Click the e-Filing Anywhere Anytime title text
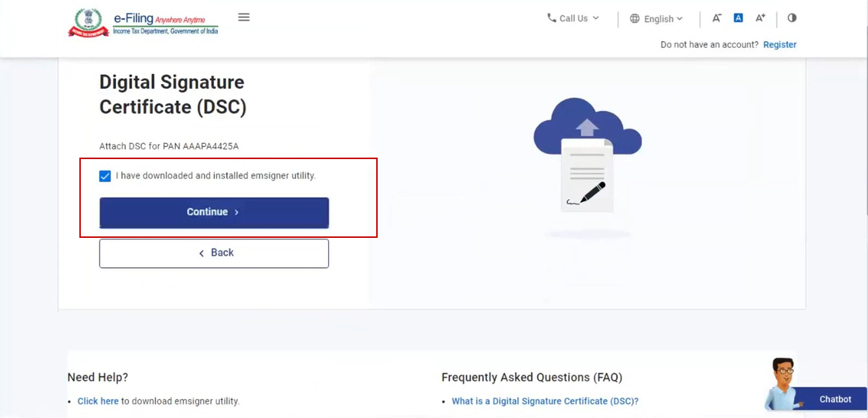 [159, 19]
